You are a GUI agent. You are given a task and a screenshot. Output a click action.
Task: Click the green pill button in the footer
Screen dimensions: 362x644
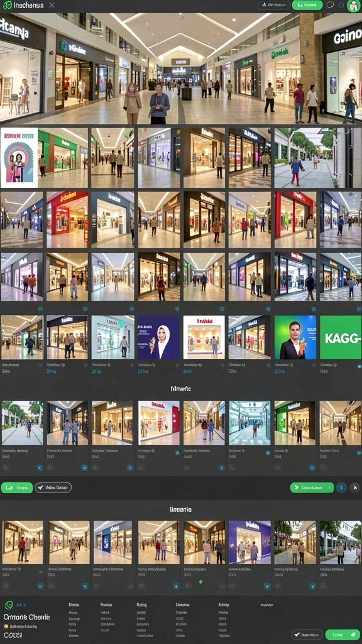343,635
